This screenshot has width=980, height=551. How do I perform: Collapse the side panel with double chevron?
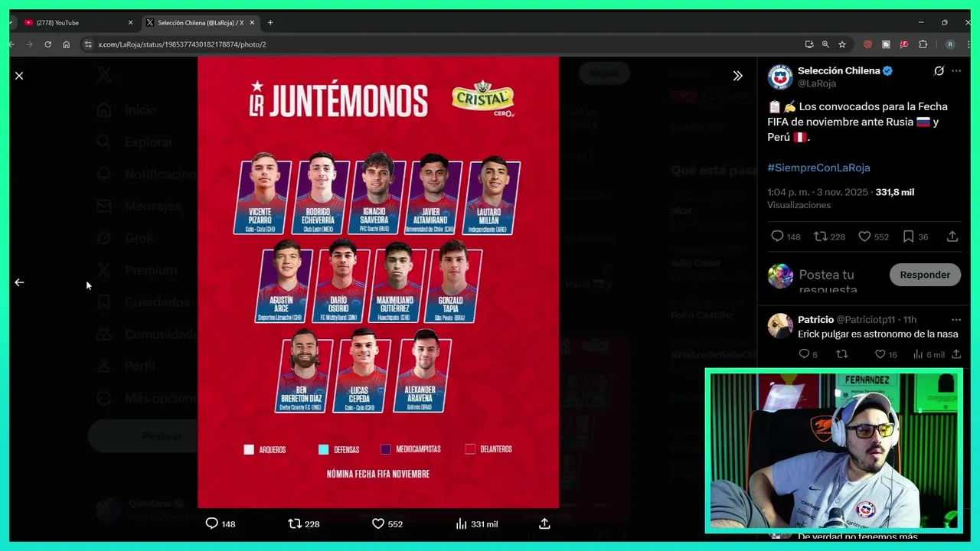tap(737, 76)
